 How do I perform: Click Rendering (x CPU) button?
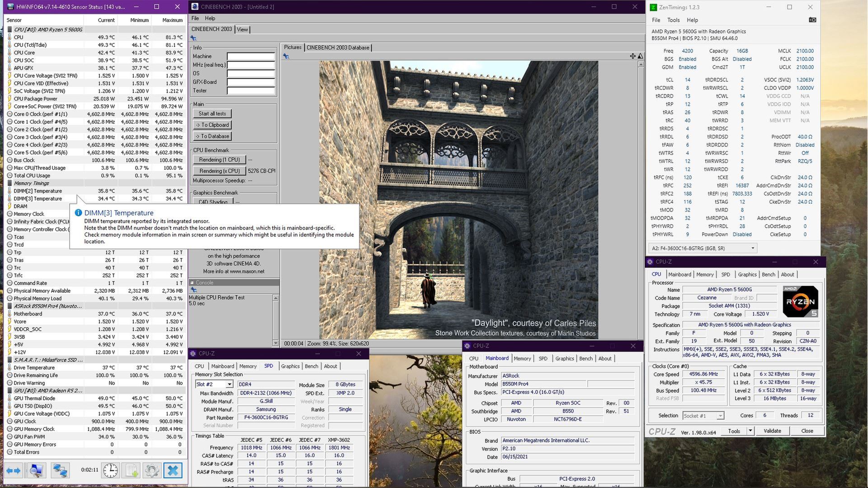click(x=219, y=171)
